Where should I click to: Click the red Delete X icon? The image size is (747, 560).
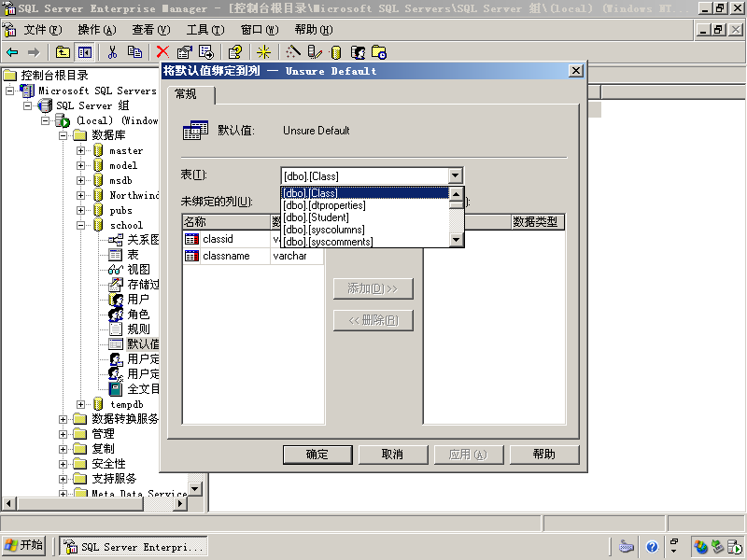162,52
